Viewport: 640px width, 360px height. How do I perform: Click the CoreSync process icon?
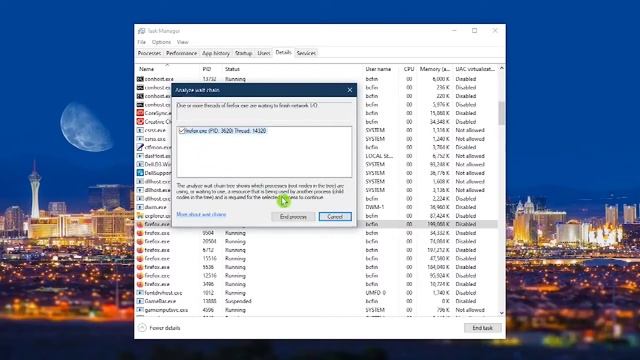pyautogui.click(x=140, y=113)
